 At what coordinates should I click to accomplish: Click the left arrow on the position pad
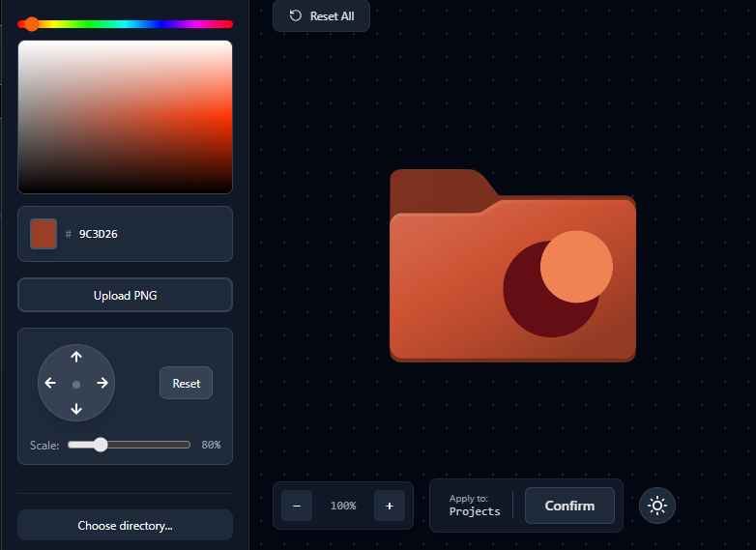pos(50,383)
